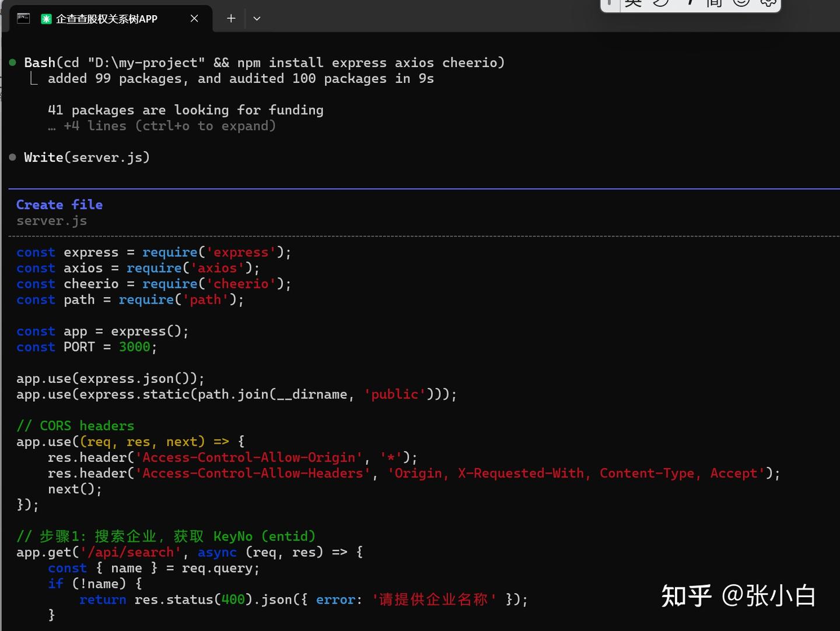Click the command prompt icon on the terminal tab
The image size is (840, 631).
click(23, 18)
